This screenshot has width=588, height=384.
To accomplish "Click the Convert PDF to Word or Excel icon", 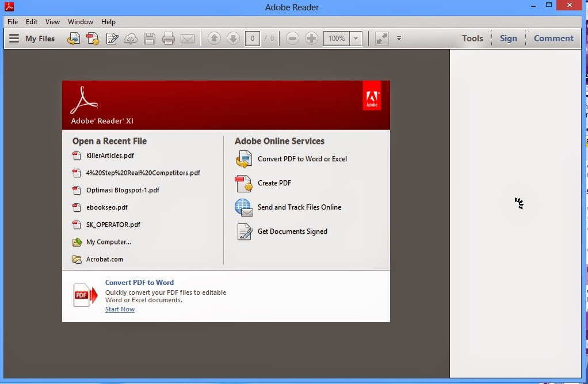I will (243, 158).
